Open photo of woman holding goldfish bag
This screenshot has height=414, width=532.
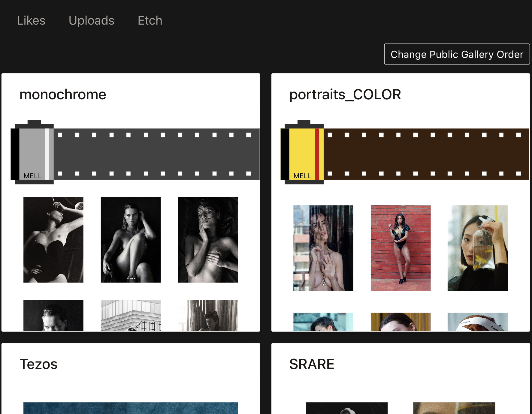478,248
